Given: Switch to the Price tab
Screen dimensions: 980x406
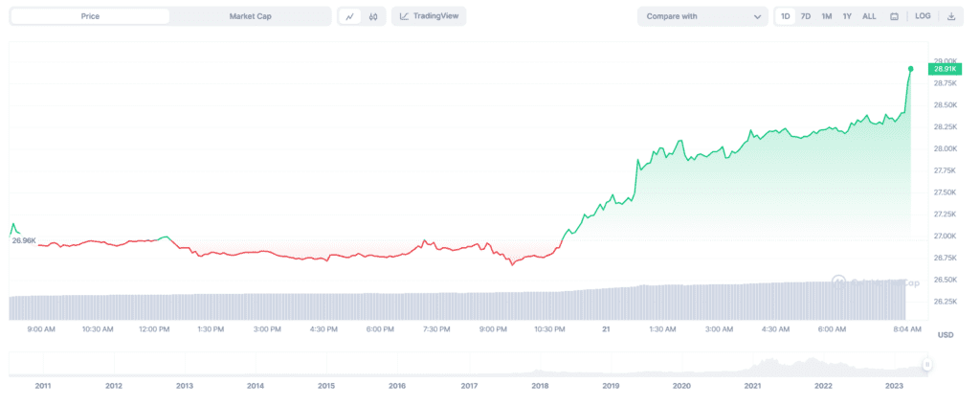Looking at the screenshot, I should click(90, 16).
